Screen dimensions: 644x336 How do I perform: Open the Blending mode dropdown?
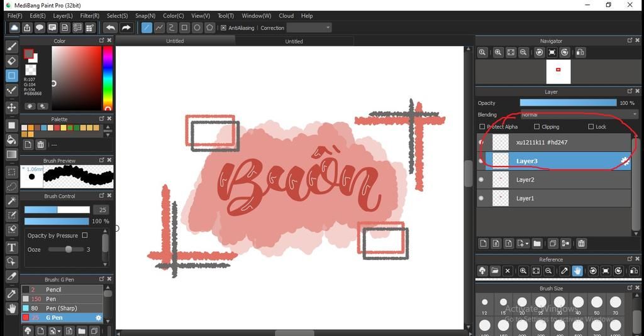(579, 114)
